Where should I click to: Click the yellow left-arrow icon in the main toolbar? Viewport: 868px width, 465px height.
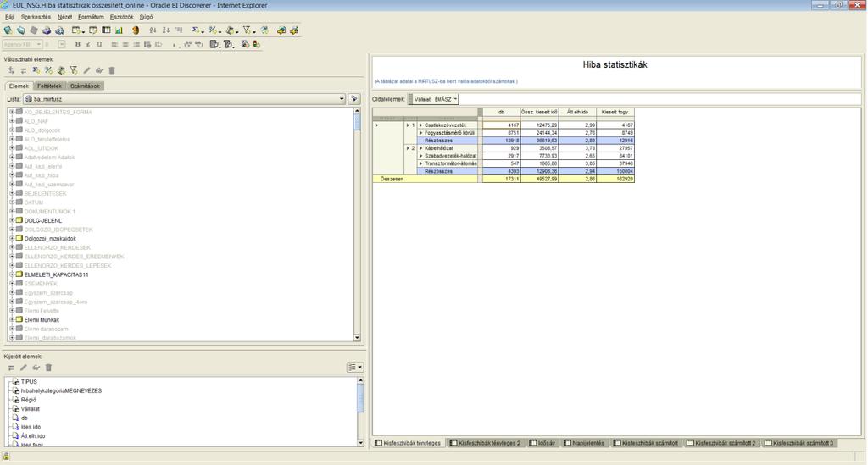[281, 30]
